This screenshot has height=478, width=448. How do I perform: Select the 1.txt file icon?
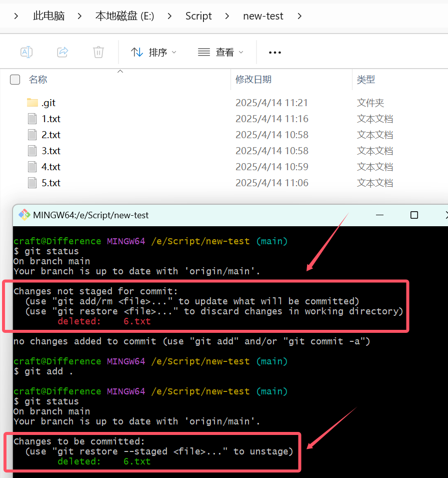[x=32, y=119]
